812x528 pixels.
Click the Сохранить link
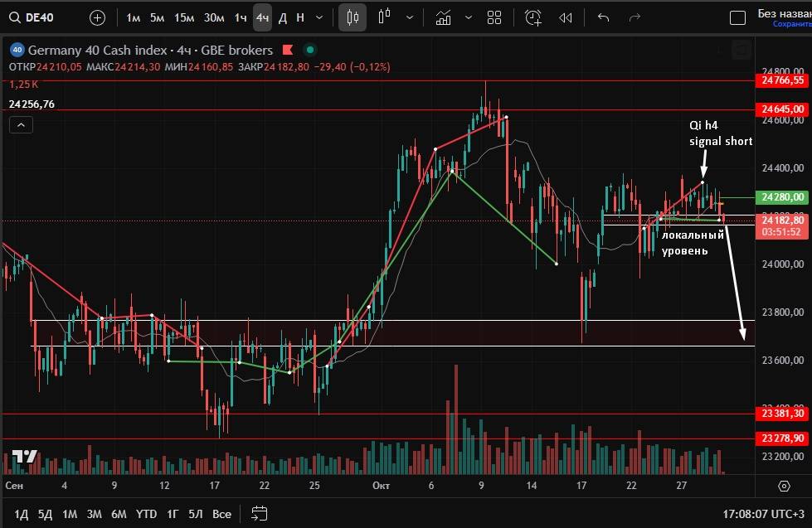pyautogui.click(x=791, y=24)
